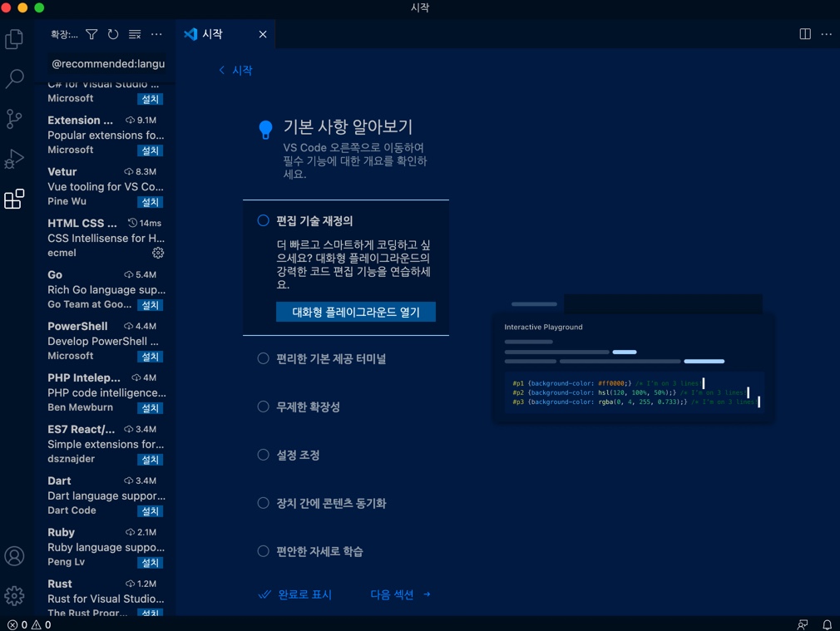Close the 시작 tab
Screen dimensions: 840x631
pyautogui.click(x=263, y=34)
